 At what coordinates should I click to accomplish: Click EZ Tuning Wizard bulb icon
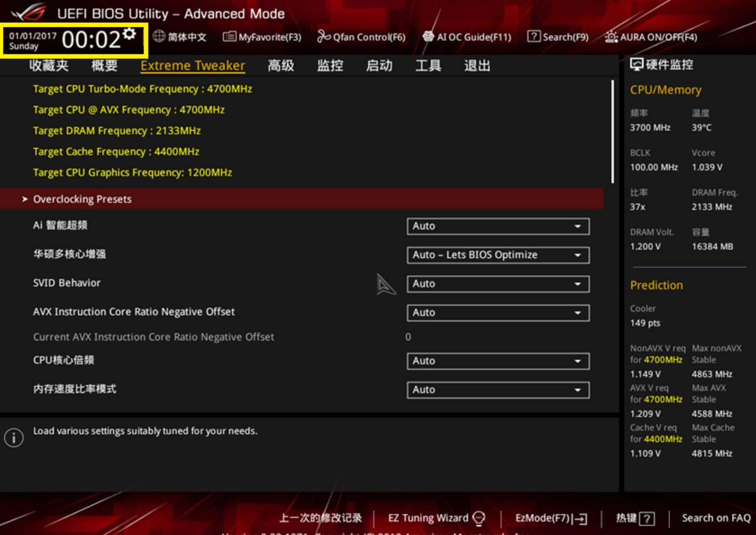[479, 518]
